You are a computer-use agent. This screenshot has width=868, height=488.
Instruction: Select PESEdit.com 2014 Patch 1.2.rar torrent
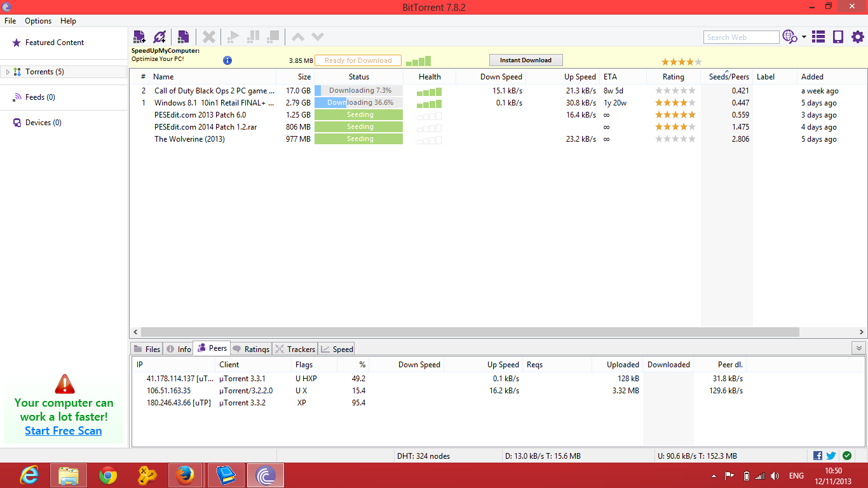tap(205, 127)
